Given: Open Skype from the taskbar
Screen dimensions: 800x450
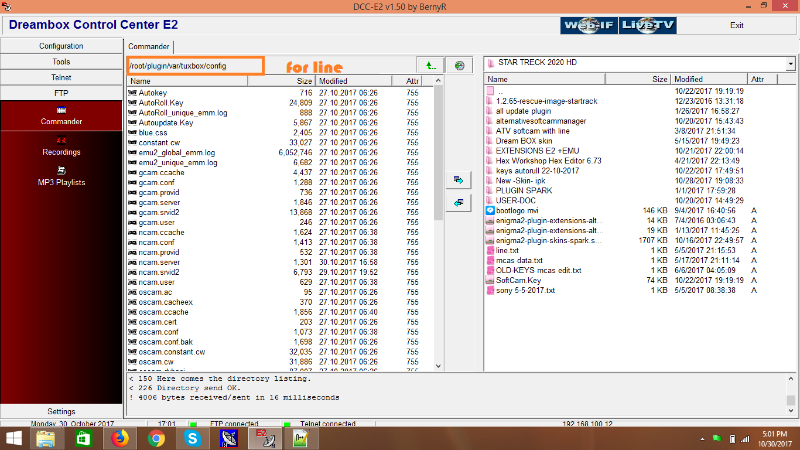Looking at the screenshot, I should 192,439.
